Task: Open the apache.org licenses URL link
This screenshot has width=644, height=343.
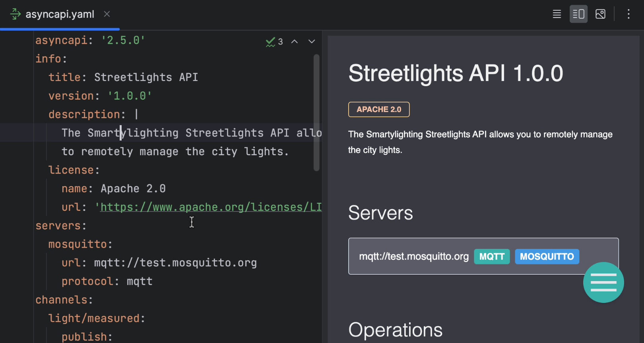Action: [211, 207]
